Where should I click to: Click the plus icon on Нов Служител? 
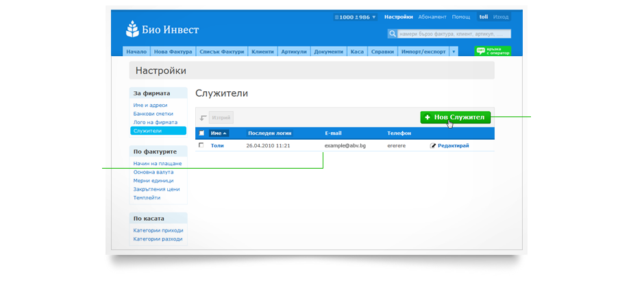428,117
